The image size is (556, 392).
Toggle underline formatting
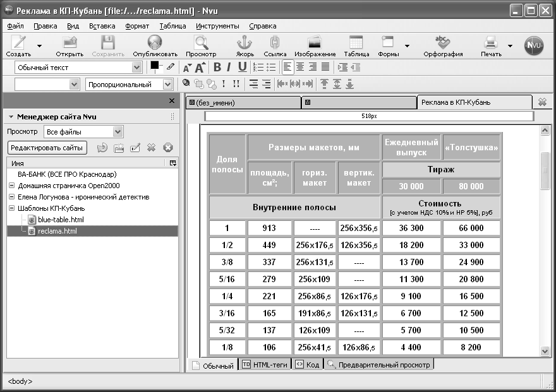click(x=242, y=68)
